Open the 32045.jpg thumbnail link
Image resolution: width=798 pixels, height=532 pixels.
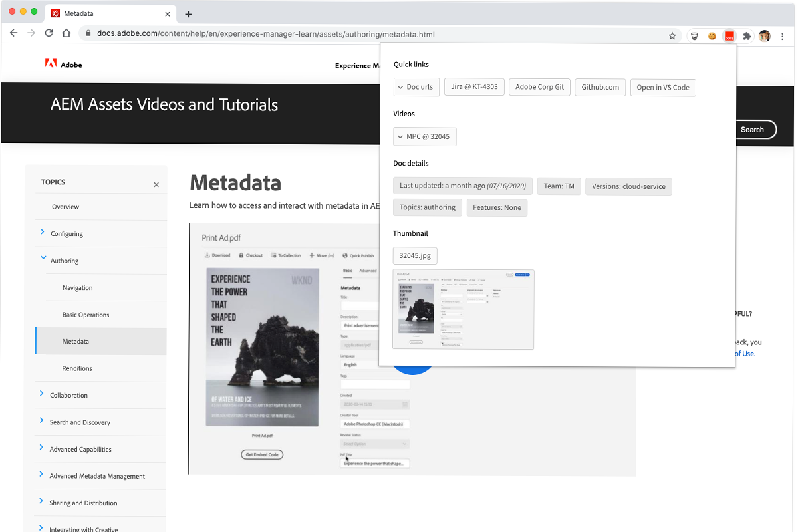click(415, 255)
